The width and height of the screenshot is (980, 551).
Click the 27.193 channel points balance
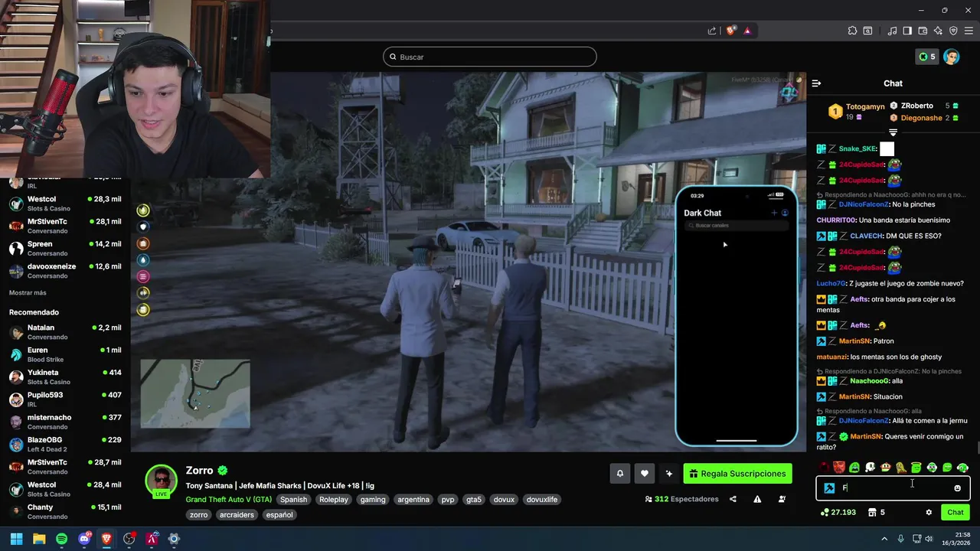click(x=838, y=512)
